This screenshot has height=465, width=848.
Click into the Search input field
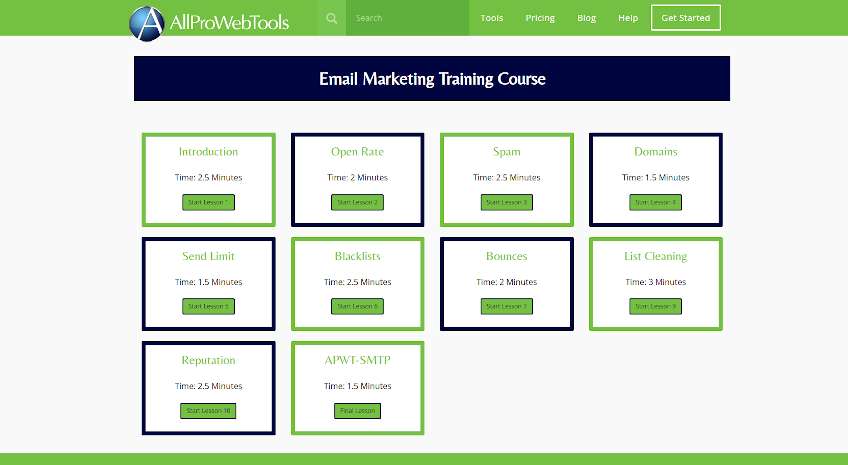(406, 18)
